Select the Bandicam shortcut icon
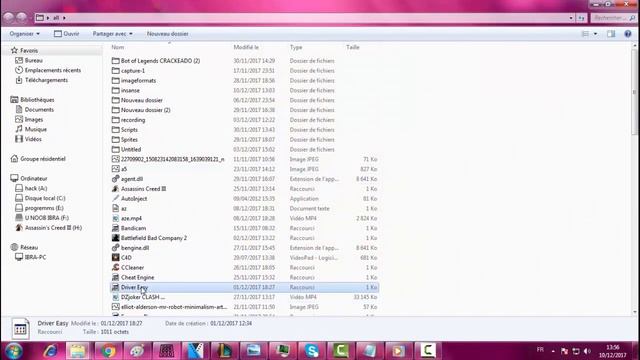This screenshot has height=360, width=640. pyautogui.click(x=116, y=228)
